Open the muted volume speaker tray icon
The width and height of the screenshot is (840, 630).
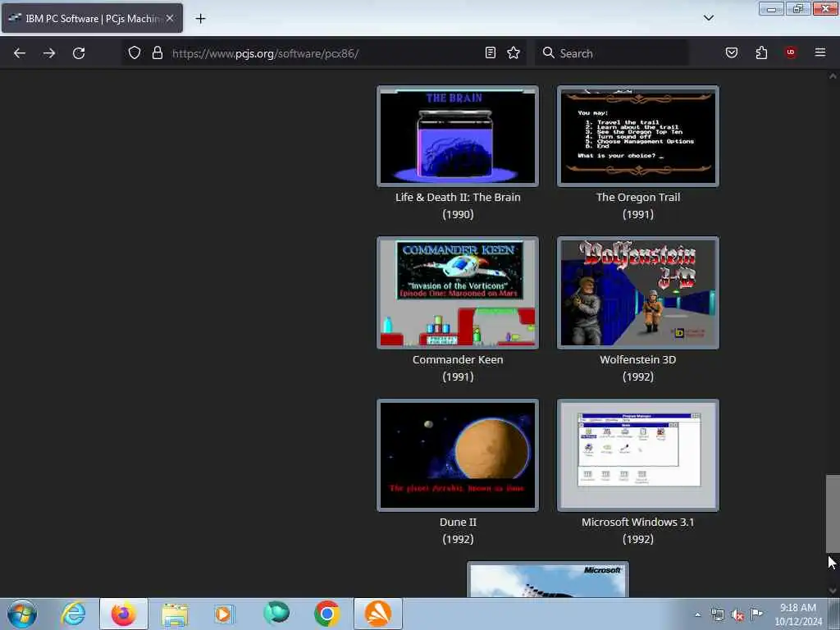click(737, 614)
